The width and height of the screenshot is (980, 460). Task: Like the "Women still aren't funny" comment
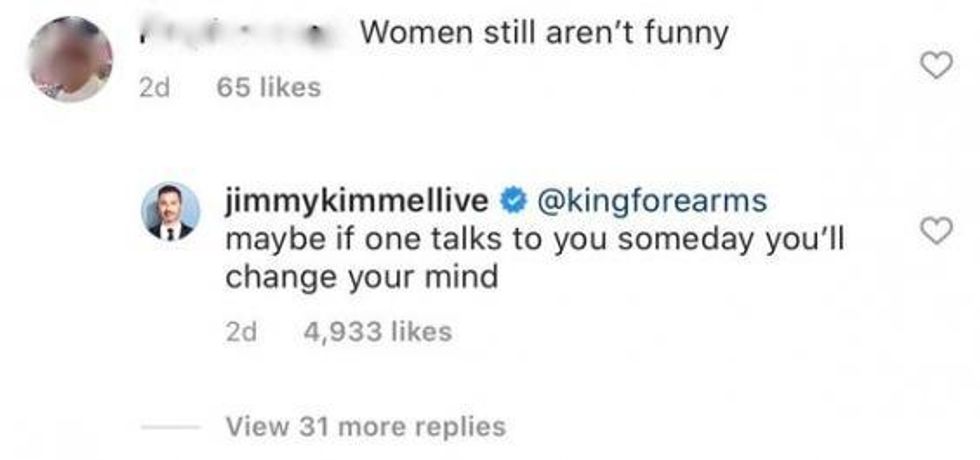point(934,67)
